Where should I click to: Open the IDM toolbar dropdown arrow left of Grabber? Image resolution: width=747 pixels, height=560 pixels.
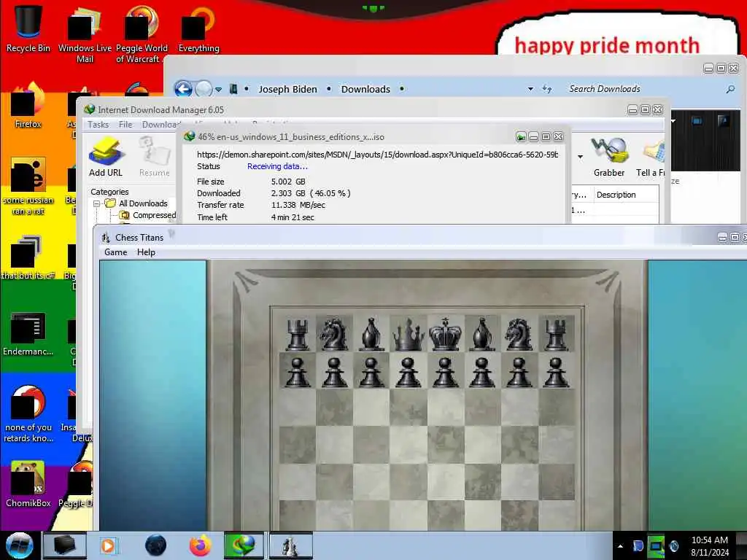point(580,157)
